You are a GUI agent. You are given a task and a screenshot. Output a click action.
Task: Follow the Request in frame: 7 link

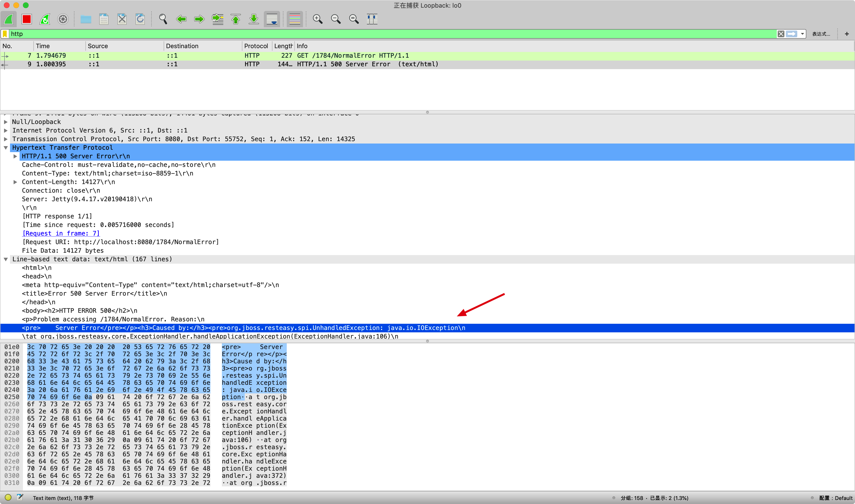[x=61, y=233]
